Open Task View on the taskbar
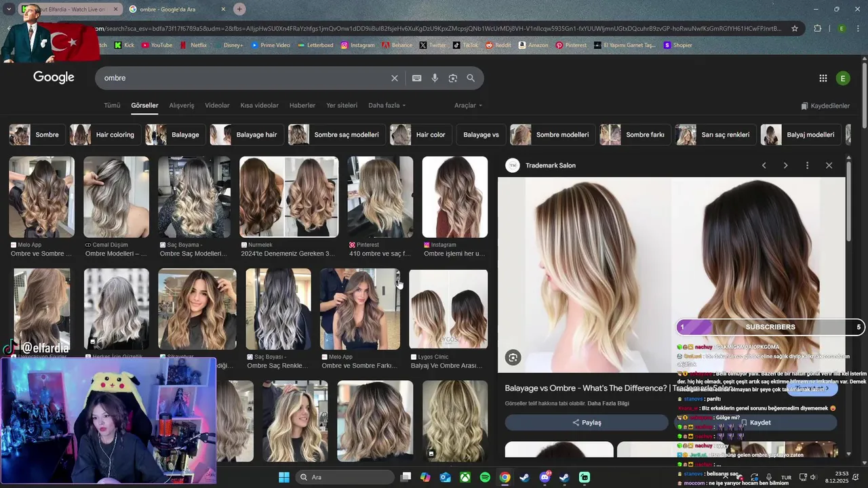 [406, 477]
